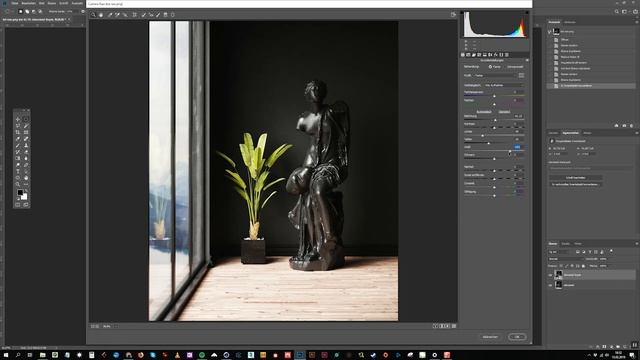Toggle lock transparent pixels in Ebenen panel
Image resolution: width=640 pixels, height=360 pixels.
(x=562, y=266)
